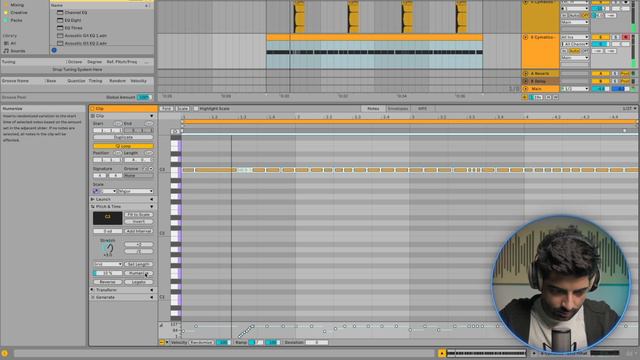Image resolution: width=640 pixels, height=360 pixels.
Task: Open the Groove None dropdown
Action: [x=139, y=175]
